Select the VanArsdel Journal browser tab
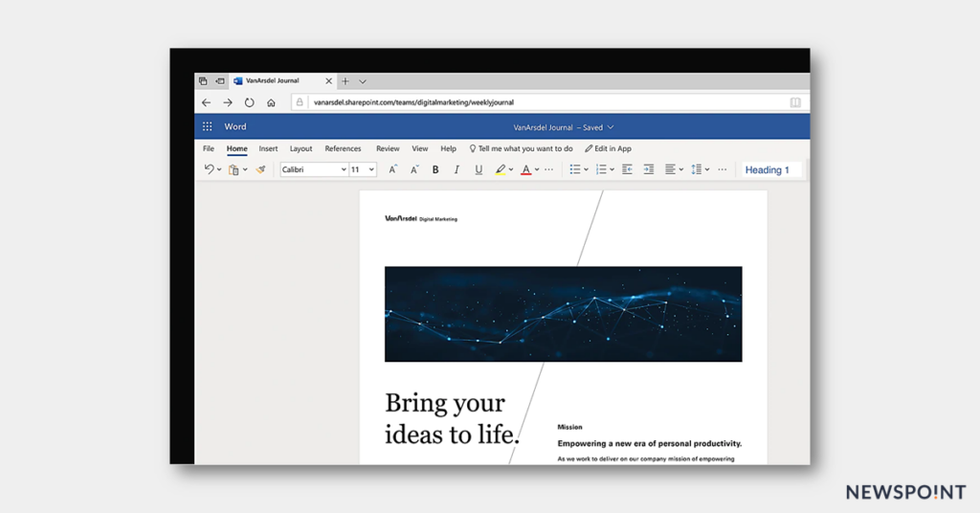The height and width of the screenshot is (513, 980). coord(282,80)
